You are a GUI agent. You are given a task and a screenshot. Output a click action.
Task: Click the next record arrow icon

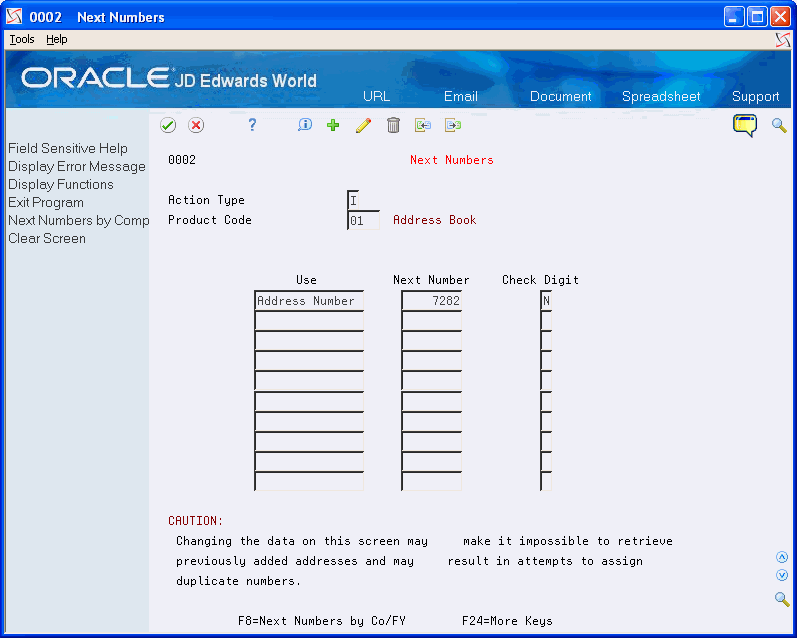453,125
